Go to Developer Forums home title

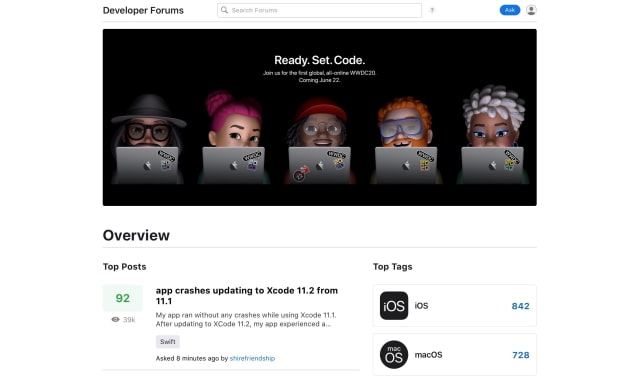143,11
